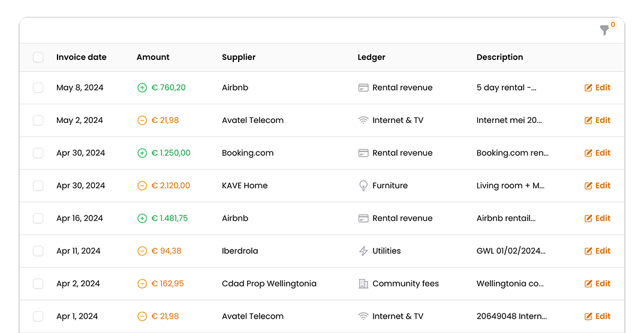Click the green plus icon beside € 760,20
Screen dimensions: 644x333
[x=142, y=88]
